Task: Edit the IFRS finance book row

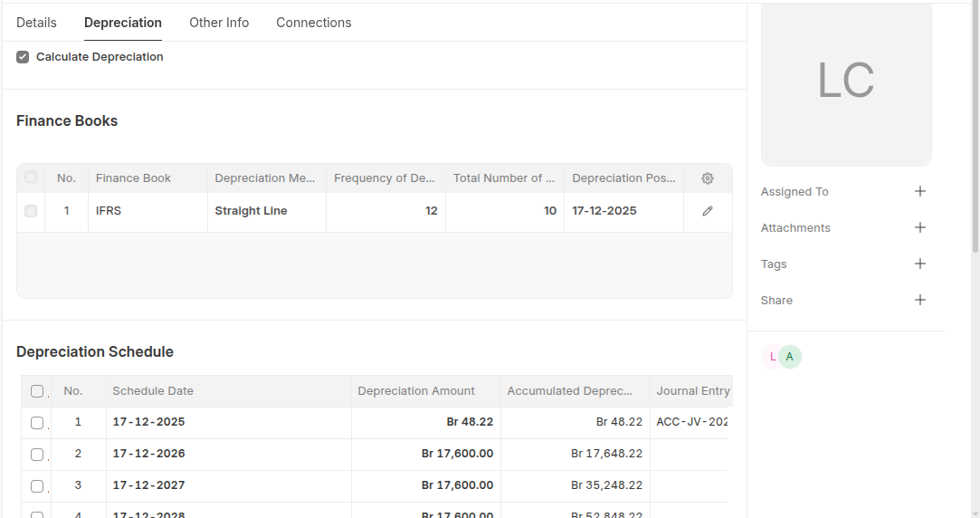Action: (x=708, y=211)
